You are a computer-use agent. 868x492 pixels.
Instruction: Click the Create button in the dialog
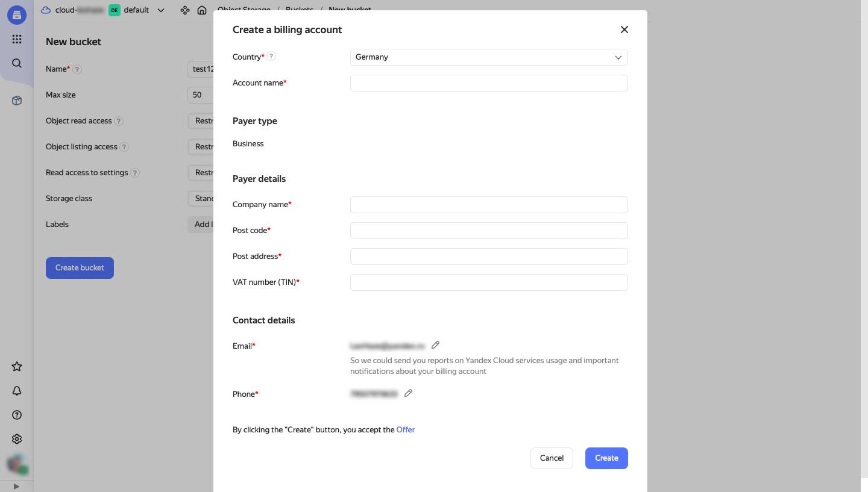point(606,458)
